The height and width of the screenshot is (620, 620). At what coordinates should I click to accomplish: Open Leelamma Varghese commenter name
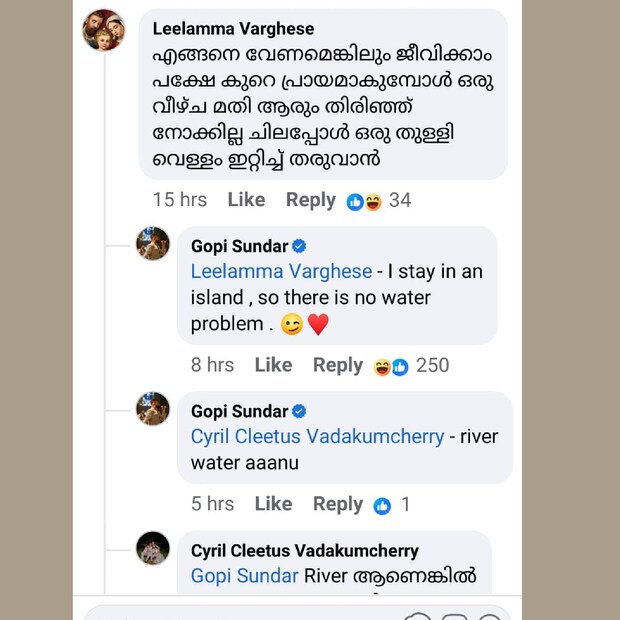point(233,29)
